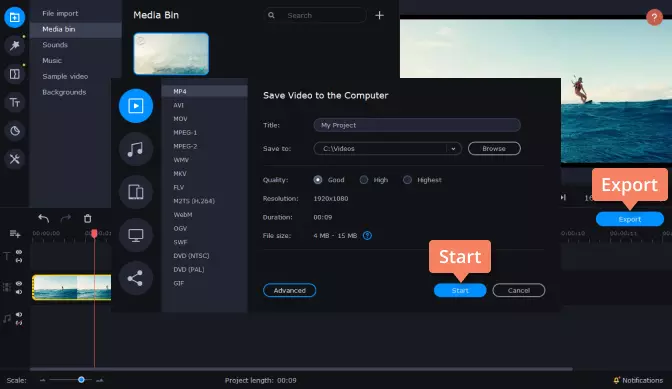Toggle title track eye visibility

(19, 252)
